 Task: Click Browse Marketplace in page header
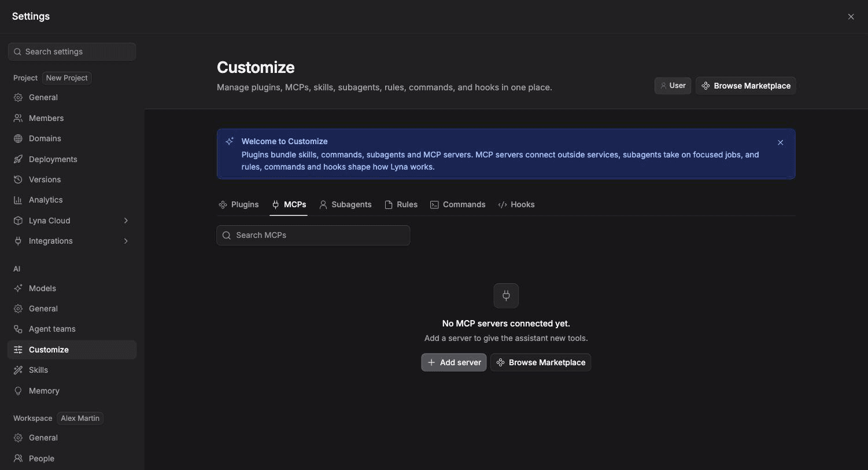coord(746,86)
